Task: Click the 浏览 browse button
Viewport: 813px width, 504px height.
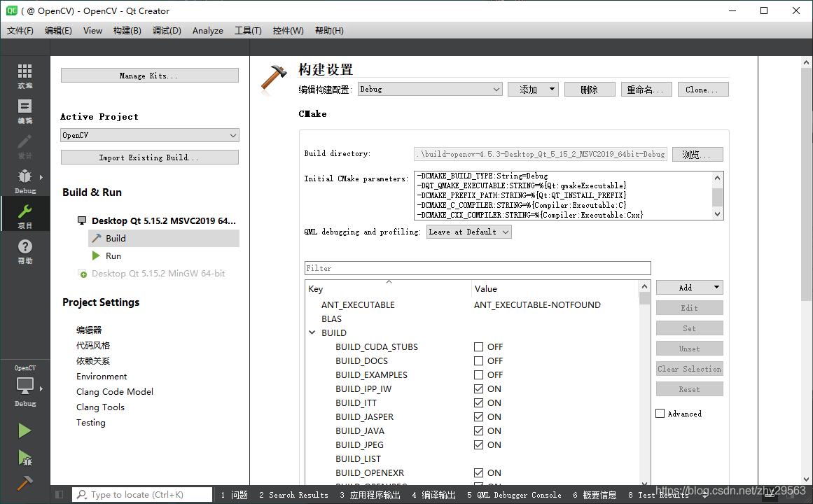Action: [697, 154]
